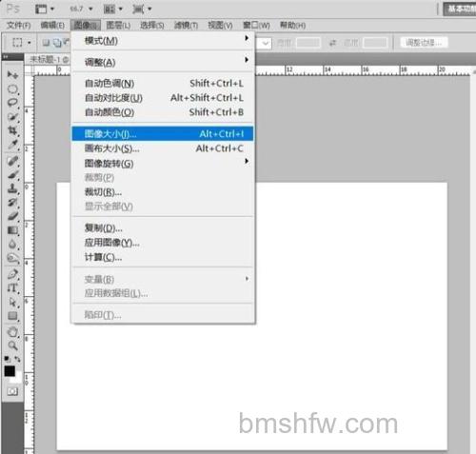Select the Move tool
This screenshot has height=454, width=476.
(12, 75)
